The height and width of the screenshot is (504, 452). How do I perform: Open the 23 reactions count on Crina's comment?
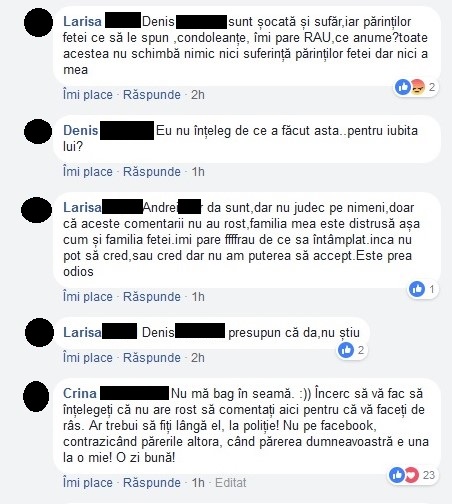tap(429, 475)
